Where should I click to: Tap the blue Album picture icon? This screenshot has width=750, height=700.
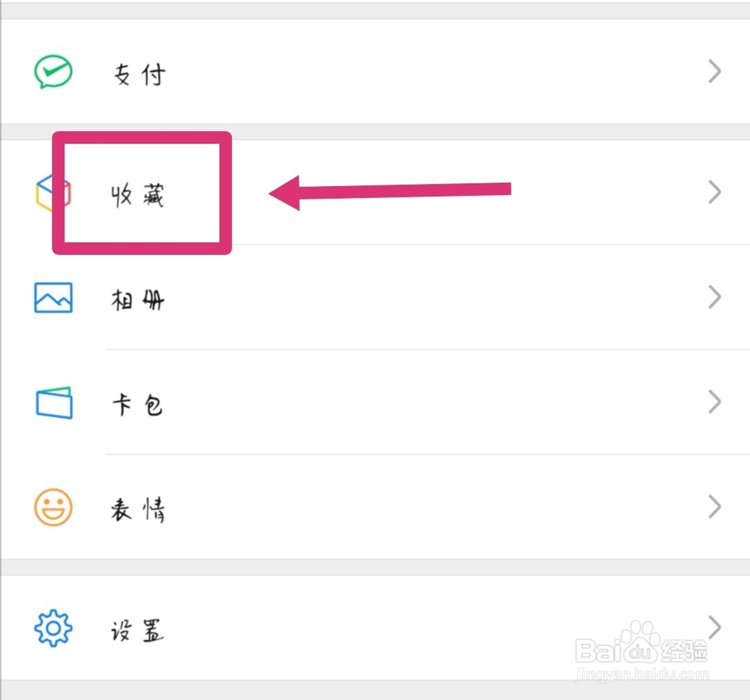pos(53,298)
